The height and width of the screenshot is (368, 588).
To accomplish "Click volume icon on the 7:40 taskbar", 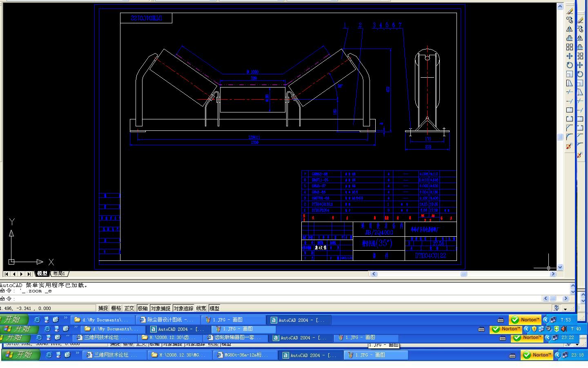I will click(x=563, y=329).
